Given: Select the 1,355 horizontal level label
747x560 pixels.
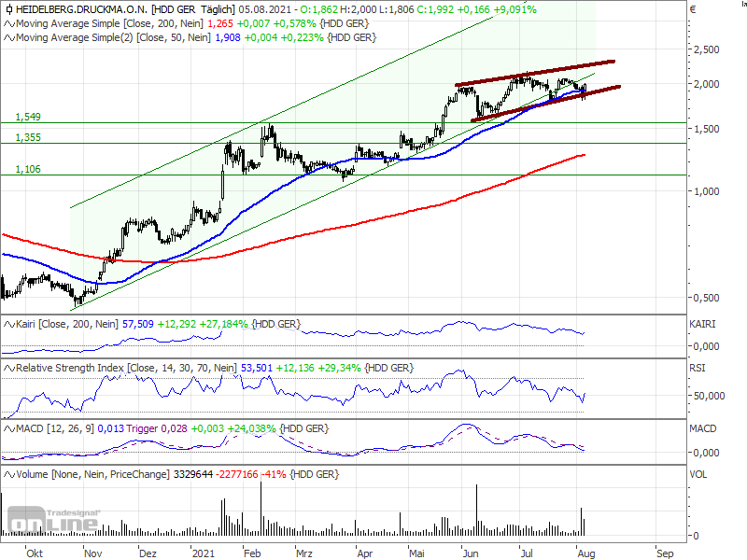Looking at the screenshot, I should coord(27,137).
